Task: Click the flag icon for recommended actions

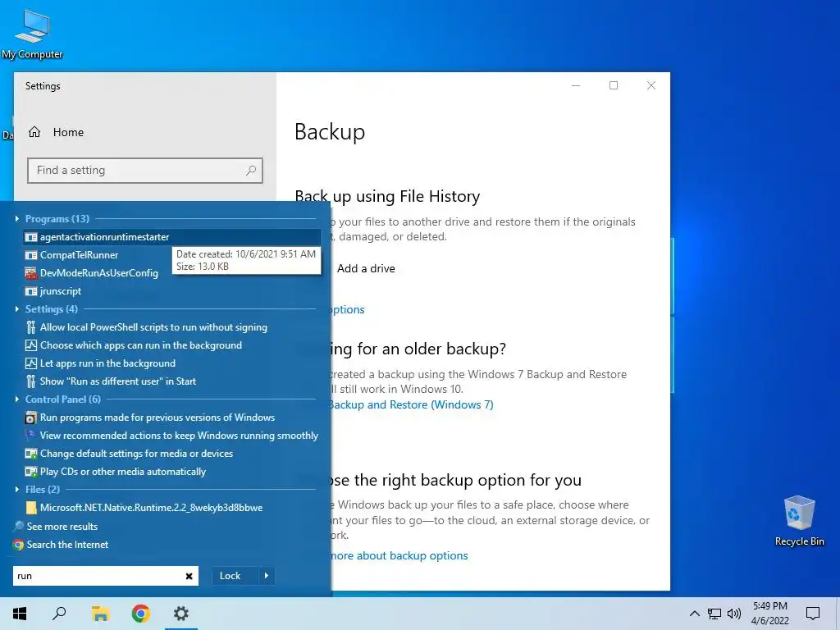Action: tap(31, 435)
